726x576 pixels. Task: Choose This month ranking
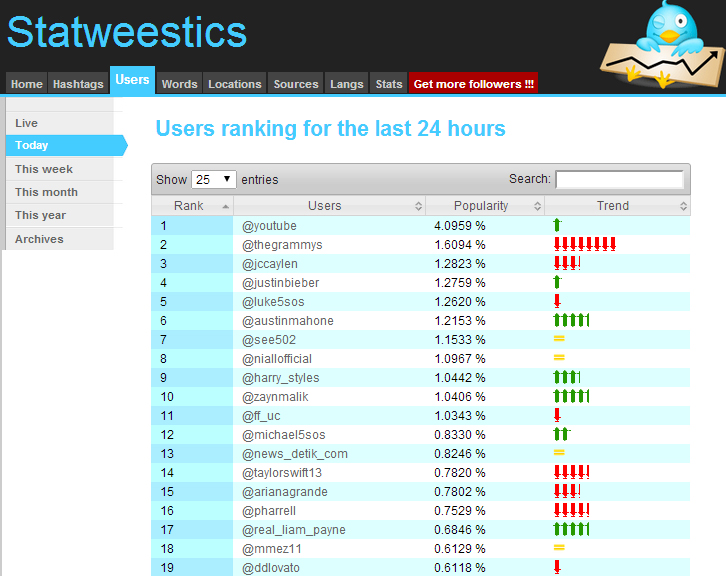tap(60, 192)
